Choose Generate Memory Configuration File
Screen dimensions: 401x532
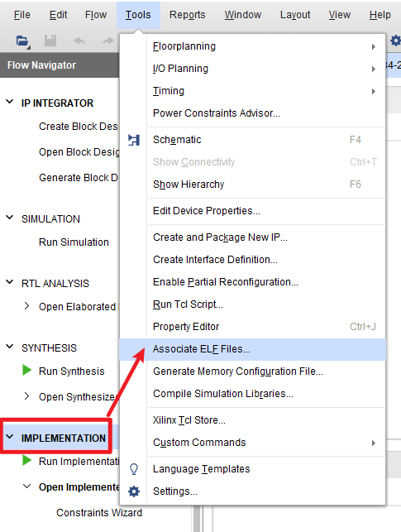pyautogui.click(x=238, y=371)
